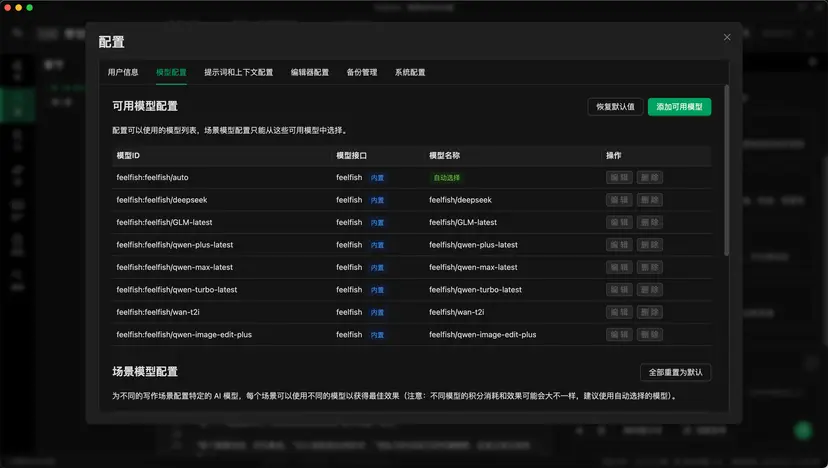
Task: Switch to the 系统配置 tab
Action: pos(410,73)
